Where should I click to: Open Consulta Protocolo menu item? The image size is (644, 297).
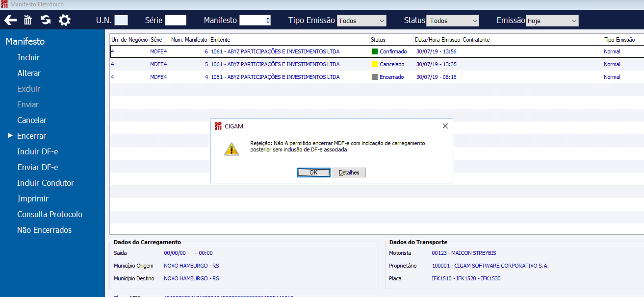point(50,214)
